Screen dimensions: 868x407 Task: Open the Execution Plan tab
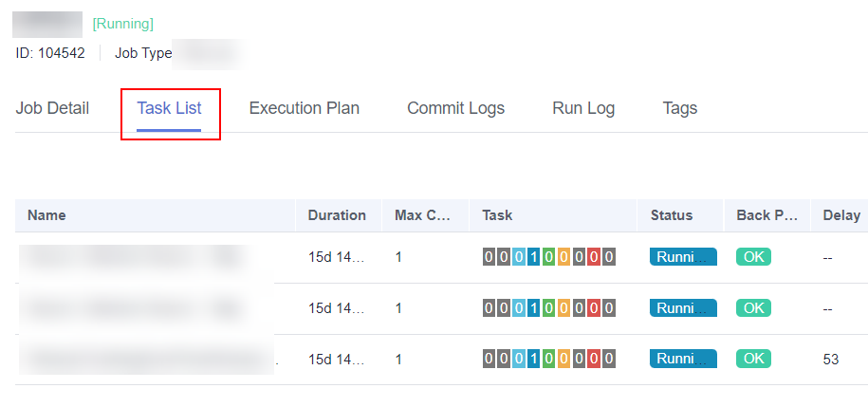click(x=304, y=108)
